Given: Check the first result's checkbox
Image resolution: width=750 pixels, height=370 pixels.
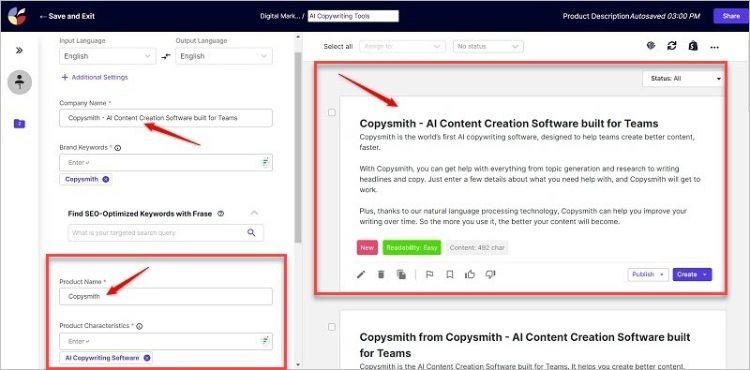Looking at the screenshot, I should [x=332, y=113].
